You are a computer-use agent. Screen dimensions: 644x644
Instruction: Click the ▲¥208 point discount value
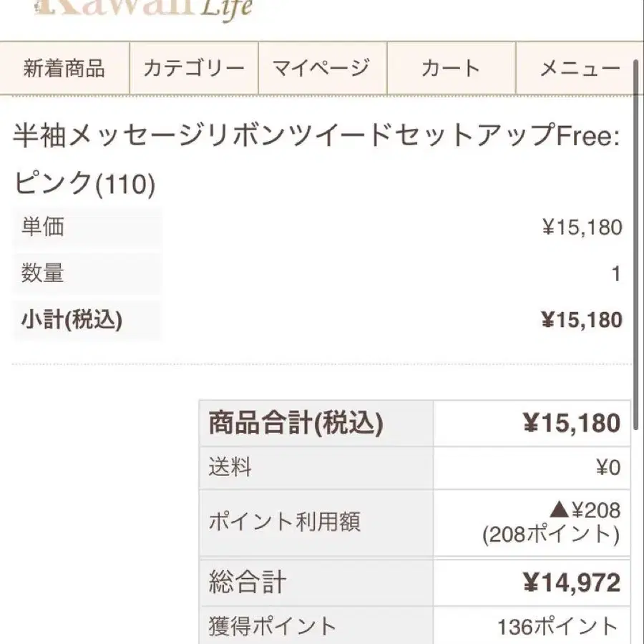[x=585, y=510]
